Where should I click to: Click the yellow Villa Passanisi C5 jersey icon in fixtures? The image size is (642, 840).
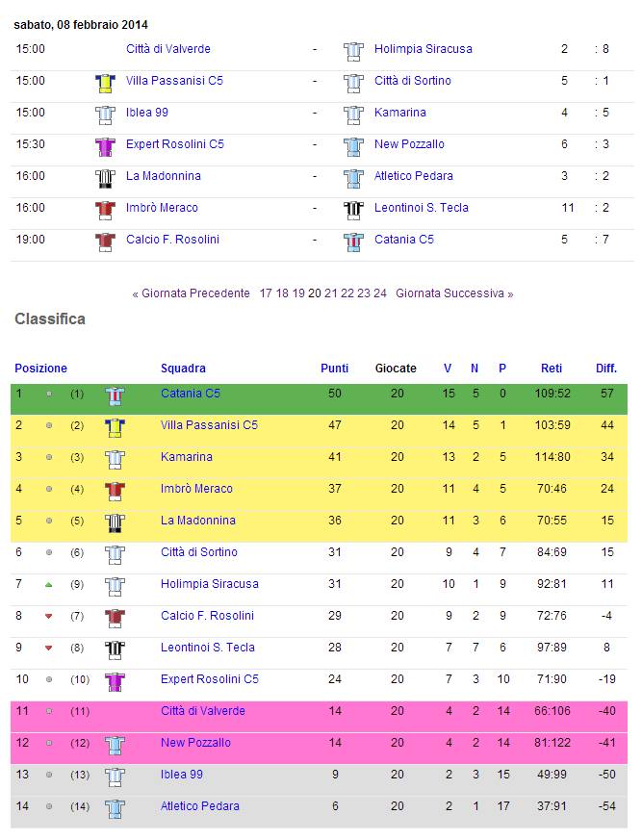point(105,83)
